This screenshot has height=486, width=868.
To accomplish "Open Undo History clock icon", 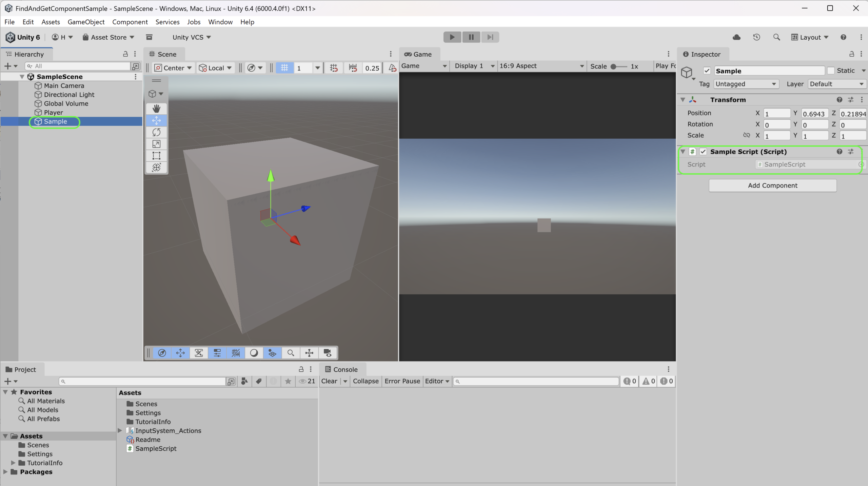I will pyautogui.click(x=756, y=37).
